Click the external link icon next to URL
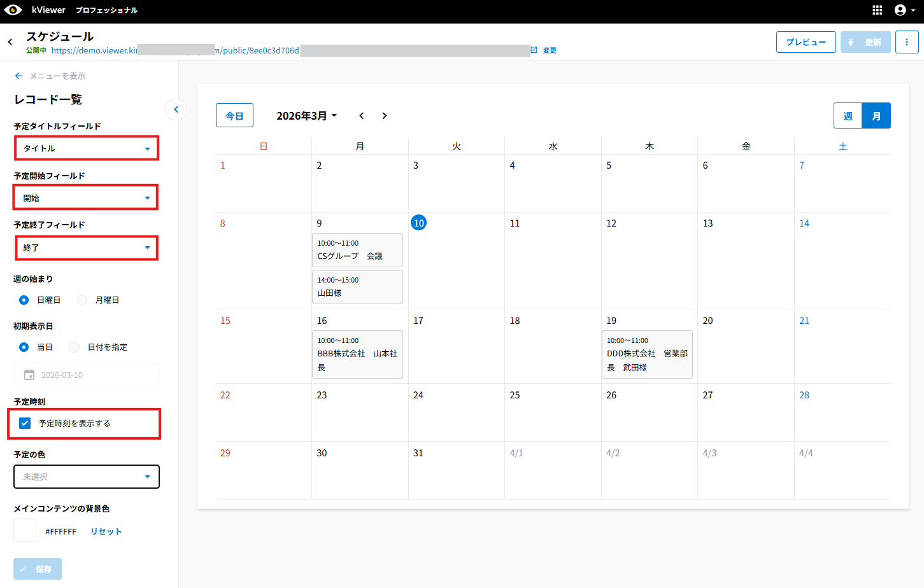The image size is (924, 588). 534,50
